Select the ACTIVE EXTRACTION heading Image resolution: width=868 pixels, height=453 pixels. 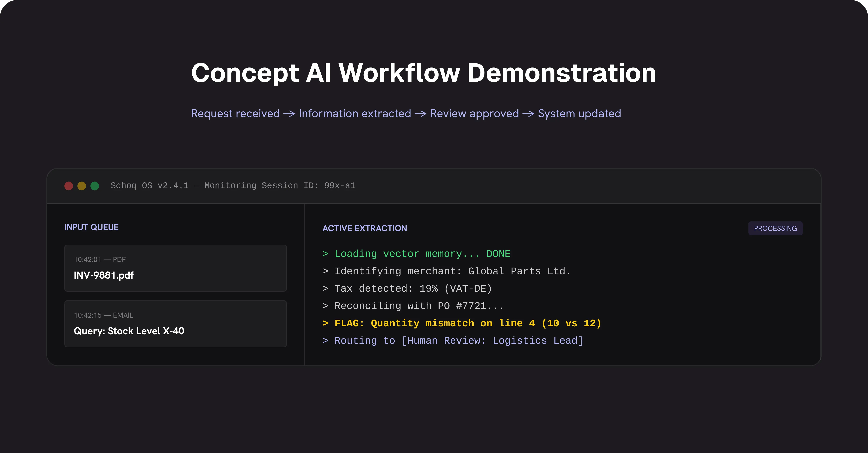click(x=365, y=228)
